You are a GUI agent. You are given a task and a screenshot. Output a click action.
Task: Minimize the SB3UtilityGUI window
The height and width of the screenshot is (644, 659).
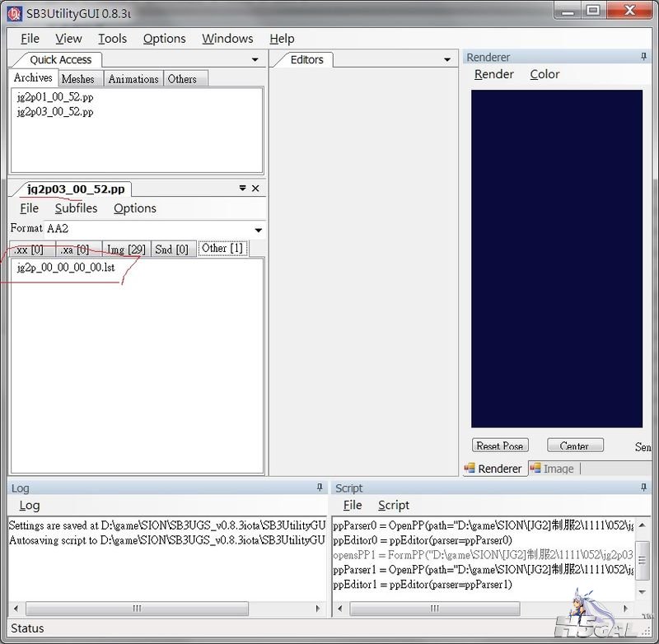click(x=568, y=11)
